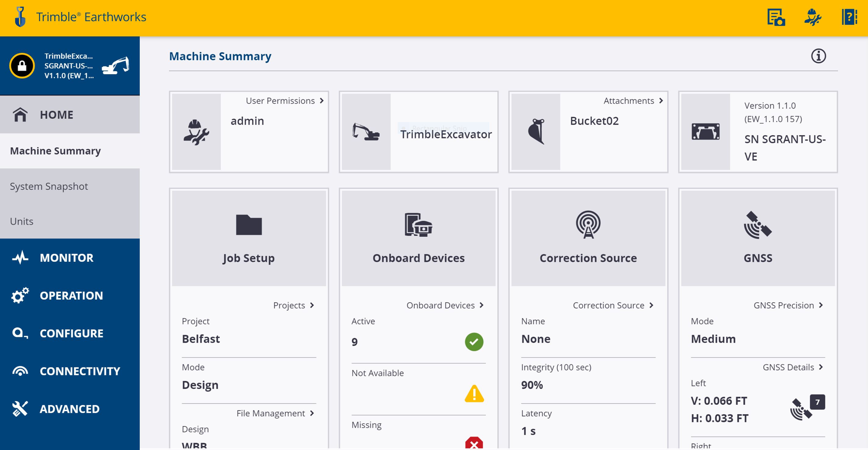Expand the CONNECTIVITY menu
This screenshot has height=450, width=868.
(70, 371)
